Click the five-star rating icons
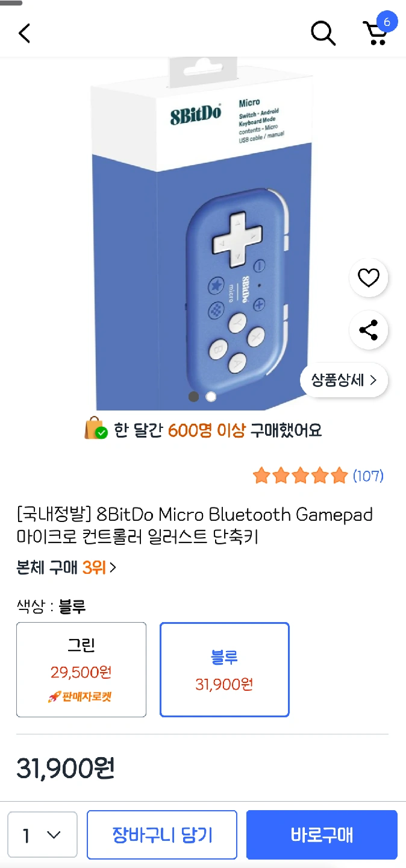Screen dimensions: 406x868 pyautogui.click(x=301, y=476)
